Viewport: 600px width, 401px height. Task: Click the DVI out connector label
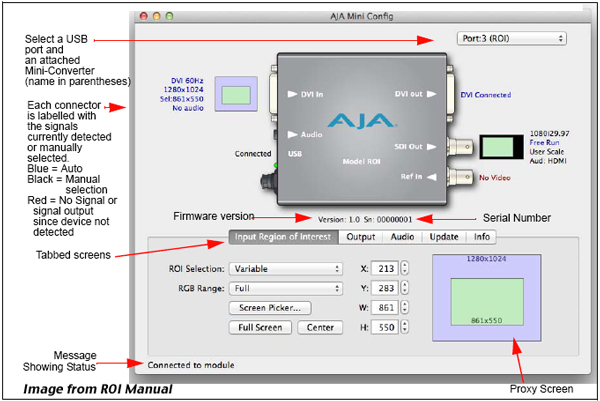coord(408,94)
